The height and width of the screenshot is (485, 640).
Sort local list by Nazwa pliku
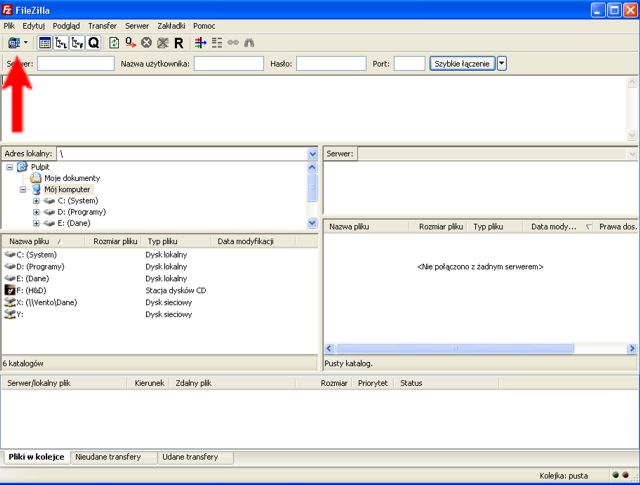point(43,241)
